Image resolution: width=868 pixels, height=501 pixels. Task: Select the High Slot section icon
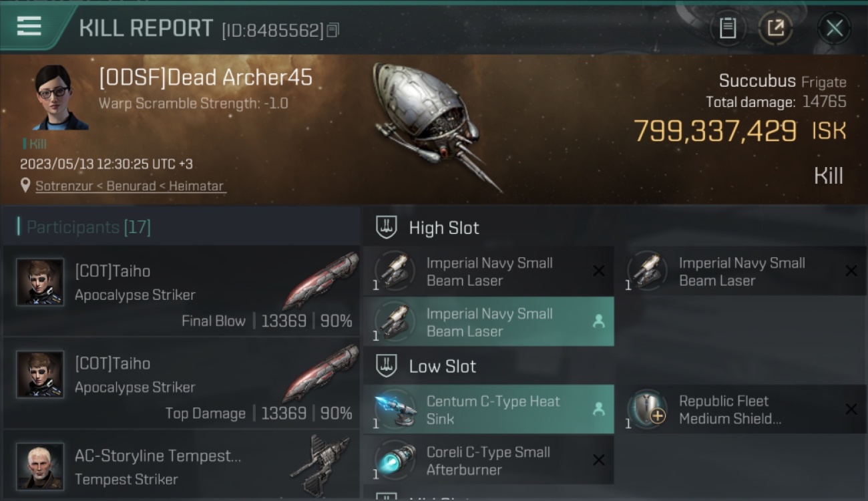[x=387, y=227]
